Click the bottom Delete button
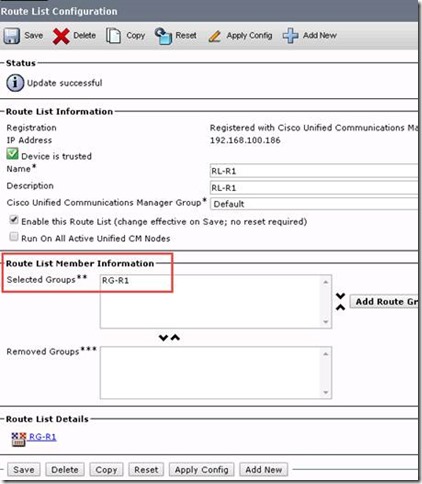Screen dimensions: 422x484 65,470
